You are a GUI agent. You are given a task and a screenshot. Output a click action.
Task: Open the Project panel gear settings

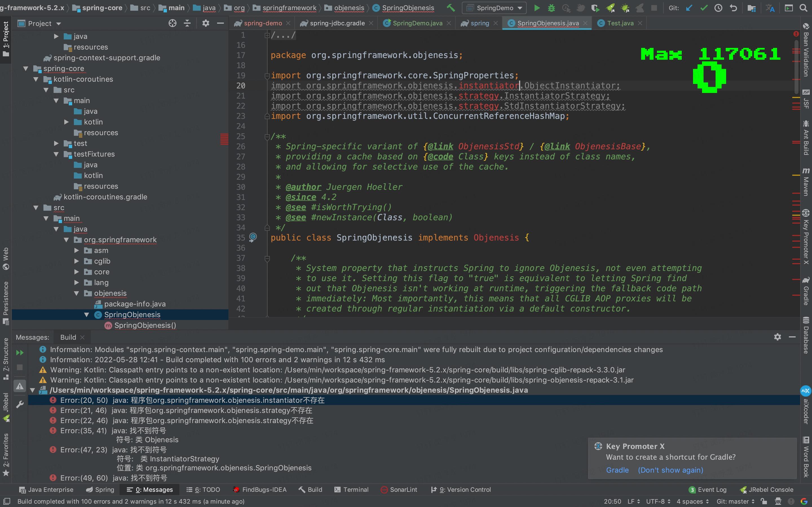[205, 23]
